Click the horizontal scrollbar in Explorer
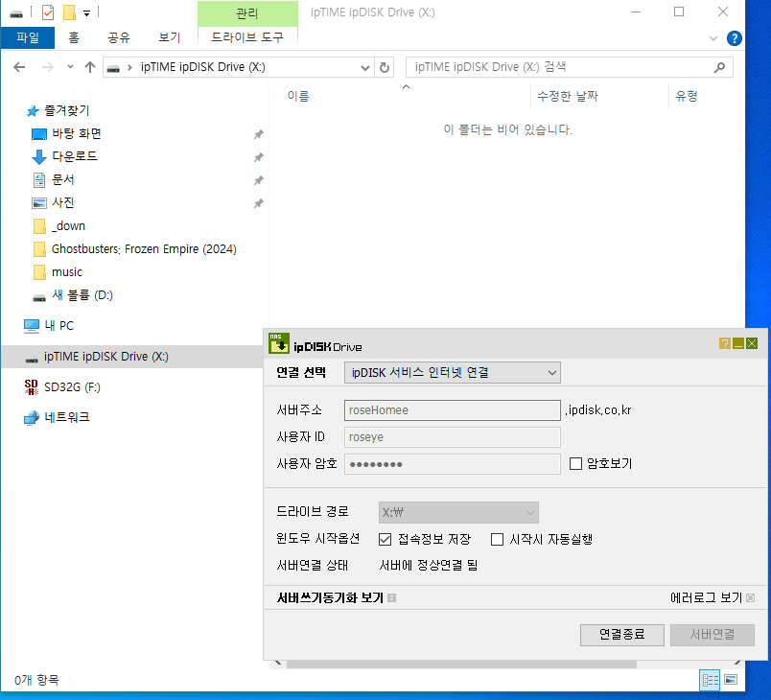Viewport: 771px width, 700px height. (461, 665)
